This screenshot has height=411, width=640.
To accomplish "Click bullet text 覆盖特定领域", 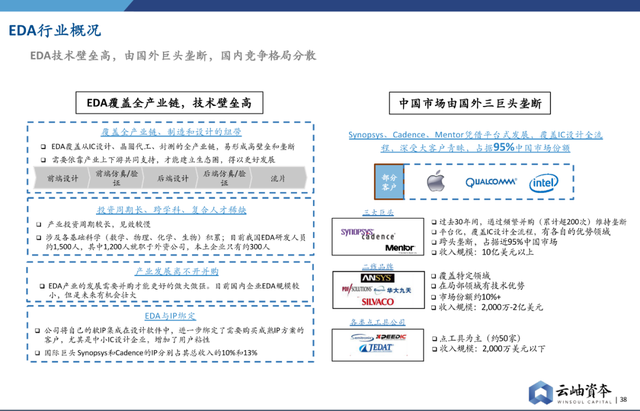I will pyautogui.click(x=464, y=276).
